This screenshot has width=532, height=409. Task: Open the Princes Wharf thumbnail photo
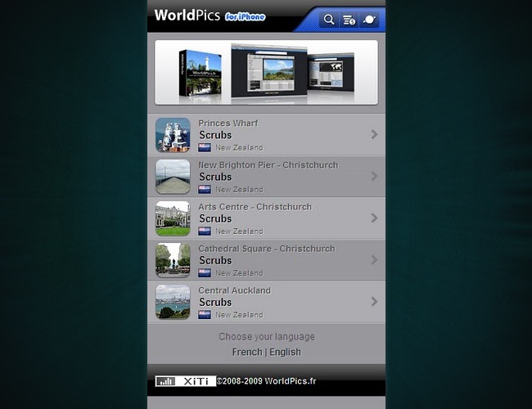173,135
